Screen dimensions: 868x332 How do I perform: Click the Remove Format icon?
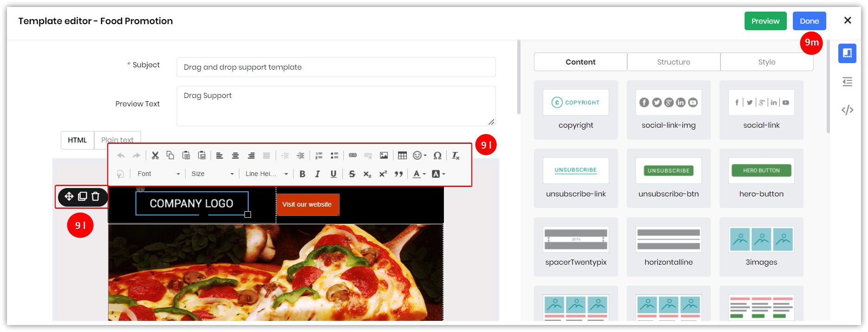pyautogui.click(x=456, y=156)
